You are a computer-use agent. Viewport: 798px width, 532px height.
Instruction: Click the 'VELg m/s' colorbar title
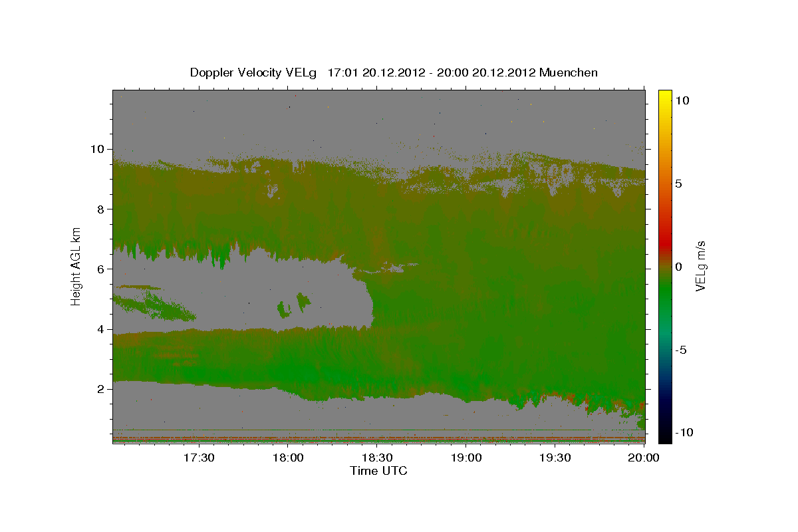click(x=702, y=266)
